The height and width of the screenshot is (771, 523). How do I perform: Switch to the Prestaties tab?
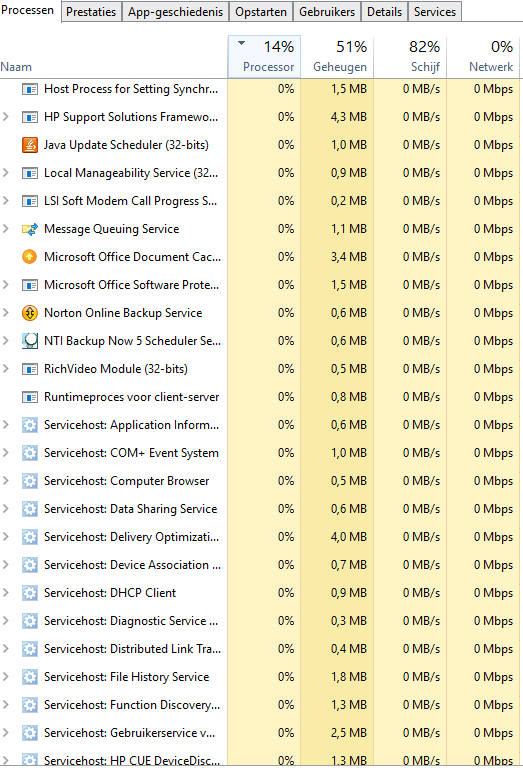[91, 12]
